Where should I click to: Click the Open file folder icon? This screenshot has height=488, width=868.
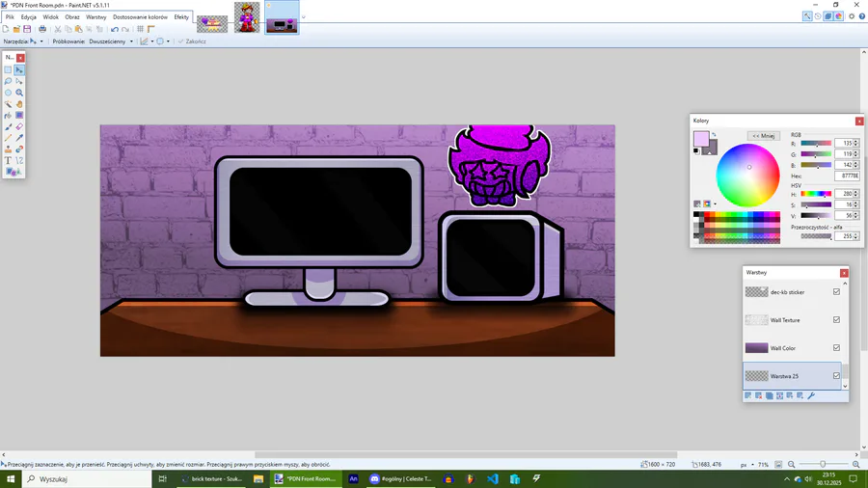click(x=16, y=29)
